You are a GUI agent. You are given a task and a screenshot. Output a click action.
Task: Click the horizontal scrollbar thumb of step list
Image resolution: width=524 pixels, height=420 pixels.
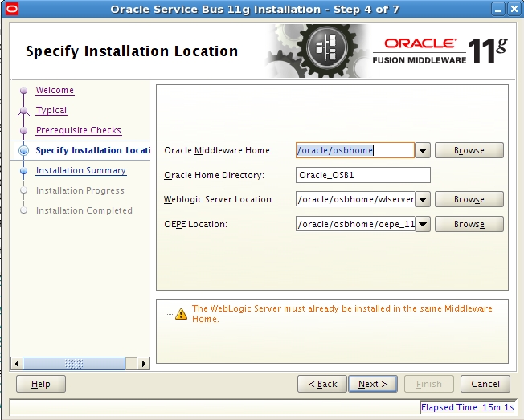[x=74, y=363]
